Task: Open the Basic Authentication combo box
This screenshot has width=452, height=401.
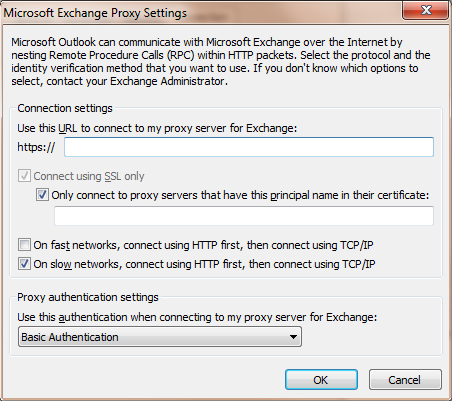Action: point(160,337)
